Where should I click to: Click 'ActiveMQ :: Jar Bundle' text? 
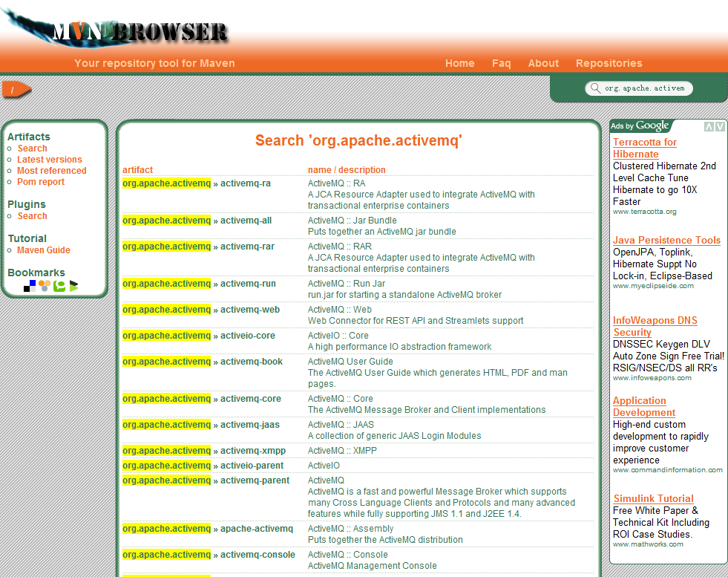coord(352,221)
